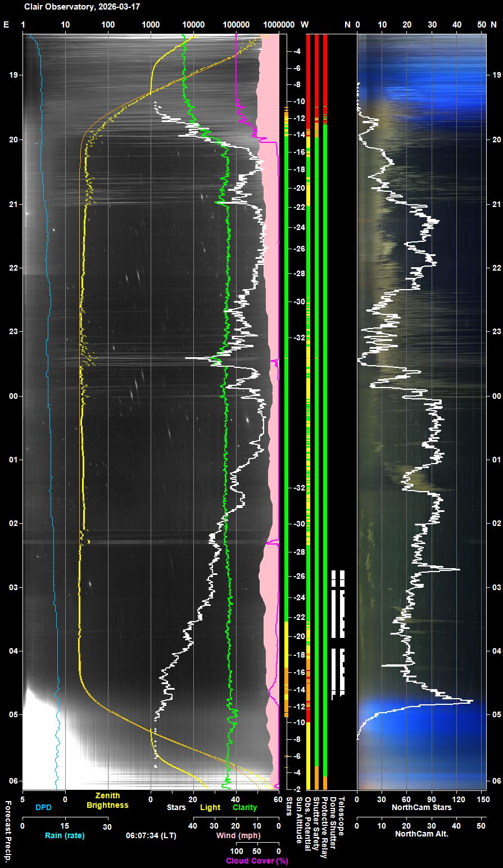Click the "5" on the DPD axis
This screenshot has width=503, height=868.
point(22,799)
